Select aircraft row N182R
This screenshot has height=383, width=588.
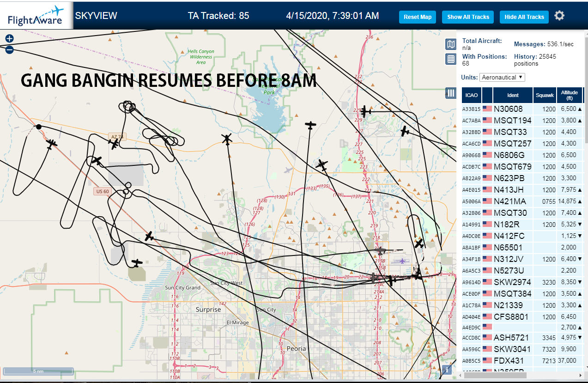[x=522, y=225]
